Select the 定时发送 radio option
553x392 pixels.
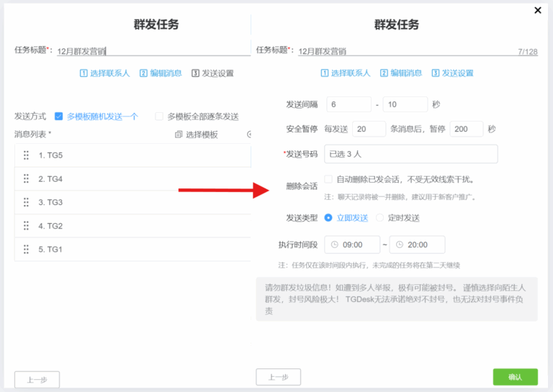[x=379, y=218]
